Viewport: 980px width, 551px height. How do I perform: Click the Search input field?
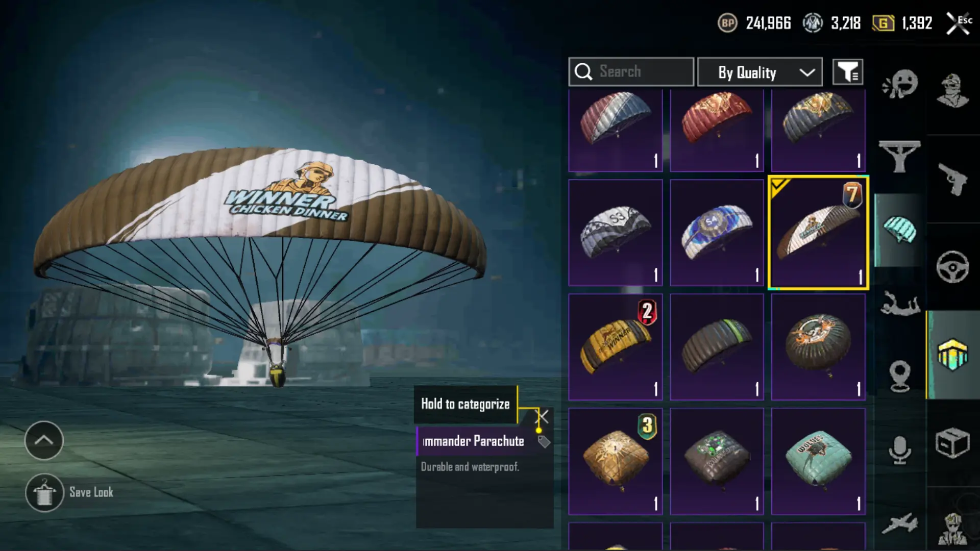point(631,72)
